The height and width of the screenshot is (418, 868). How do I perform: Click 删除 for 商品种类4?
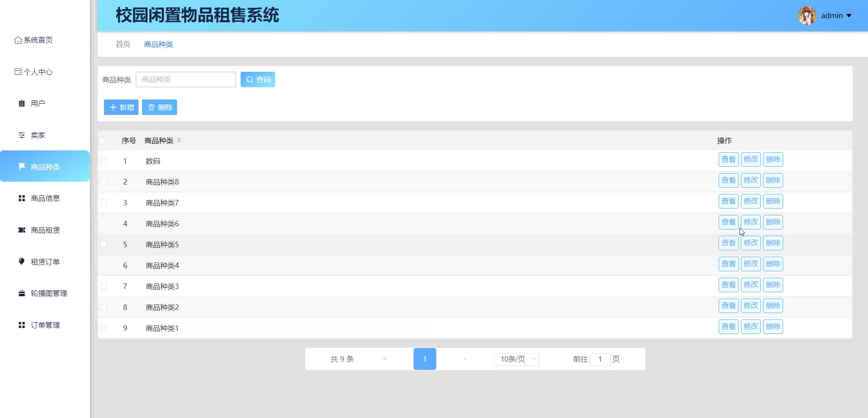(x=773, y=264)
